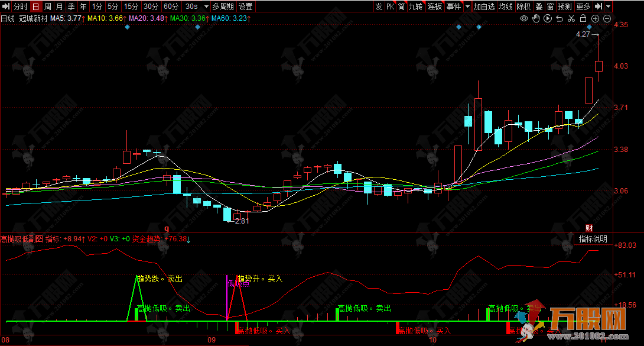This screenshot has width=644, height=346.
Task: Click the undo arrow icon
Action: point(560,18)
